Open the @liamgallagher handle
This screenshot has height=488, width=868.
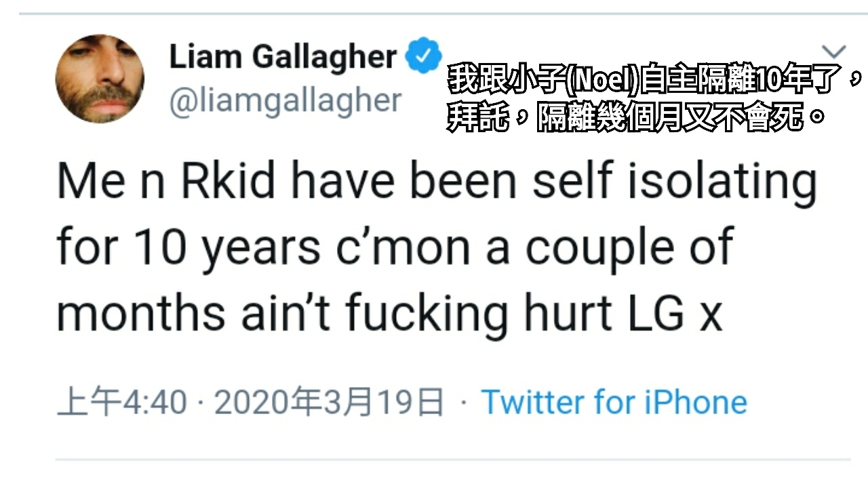point(285,100)
